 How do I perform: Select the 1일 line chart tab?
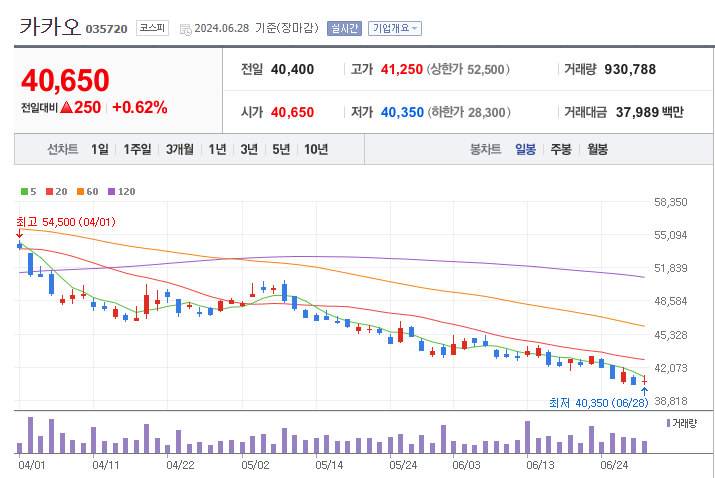[100, 149]
